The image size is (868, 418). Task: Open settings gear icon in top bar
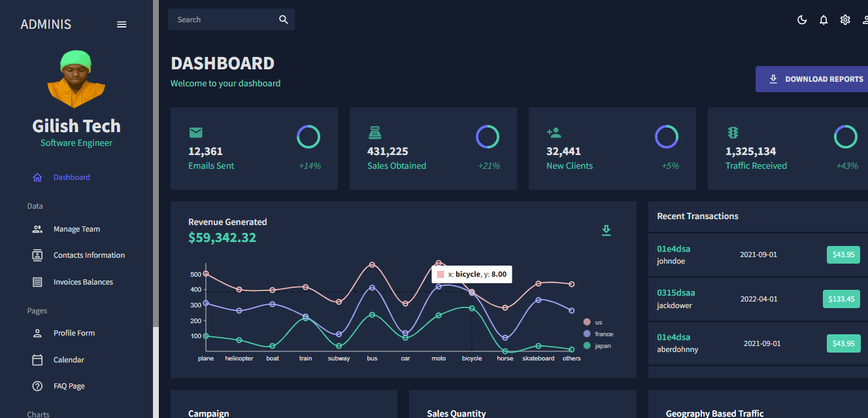845,20
